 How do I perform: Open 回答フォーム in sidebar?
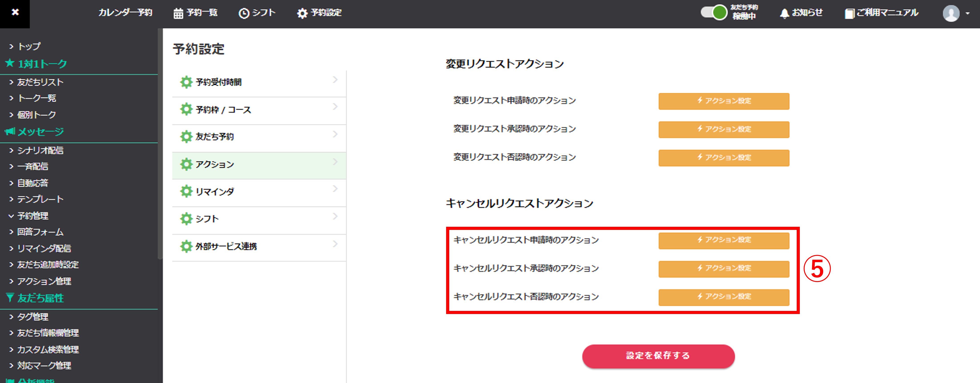(40, 232)
